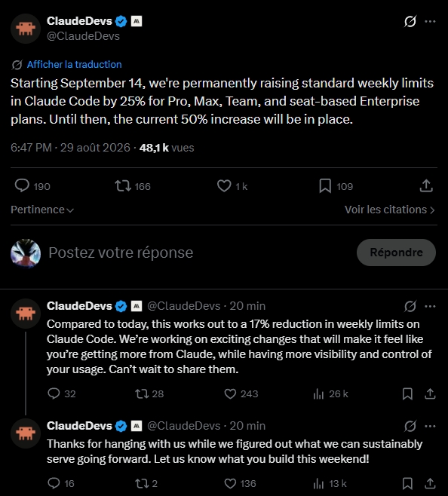The image size is (448, 496).
Task: Click Afficher la traduction link
Action: click(x=75, y=65)
